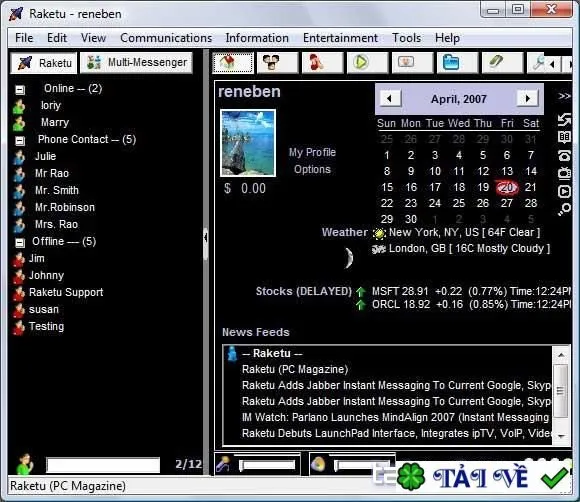The height and width of the screenshot is (502, 580).
Task: Select offline contact susan
Action: coord(44,310)
